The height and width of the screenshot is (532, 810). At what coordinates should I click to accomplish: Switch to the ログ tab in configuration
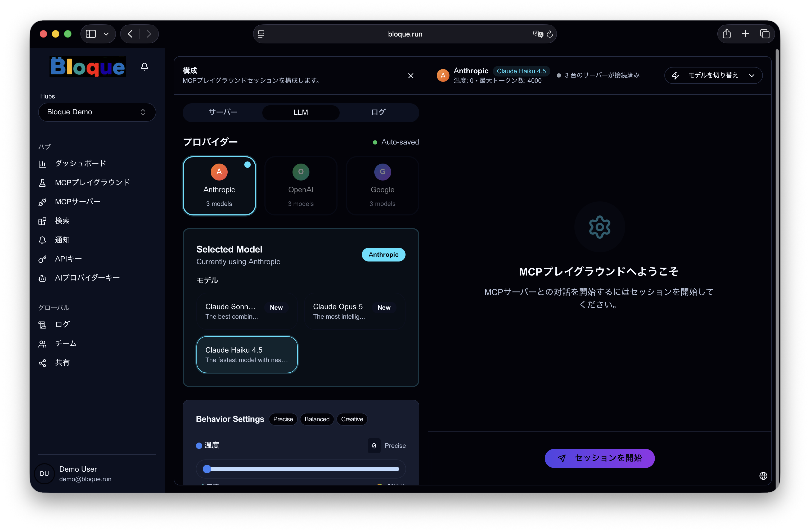[x=378, y=112]
